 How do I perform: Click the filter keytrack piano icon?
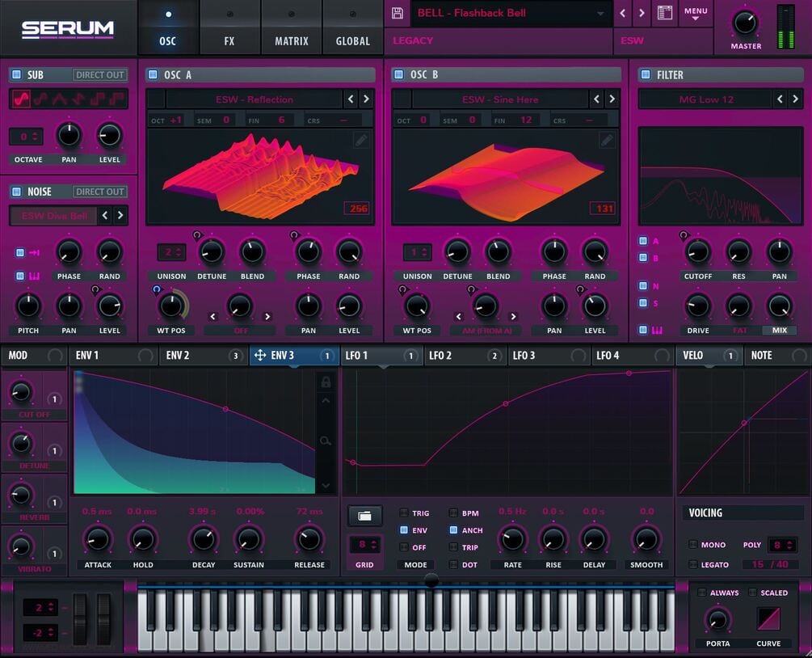click(x=657, y=330)
